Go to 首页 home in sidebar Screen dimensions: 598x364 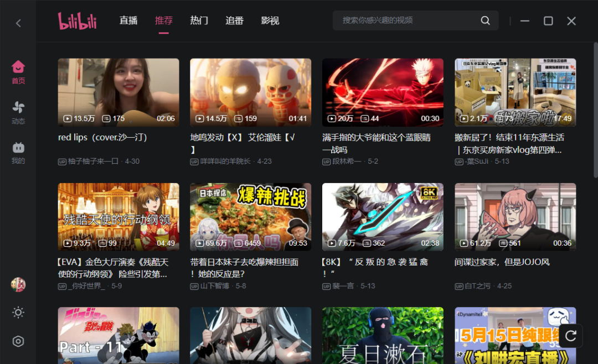18,72
